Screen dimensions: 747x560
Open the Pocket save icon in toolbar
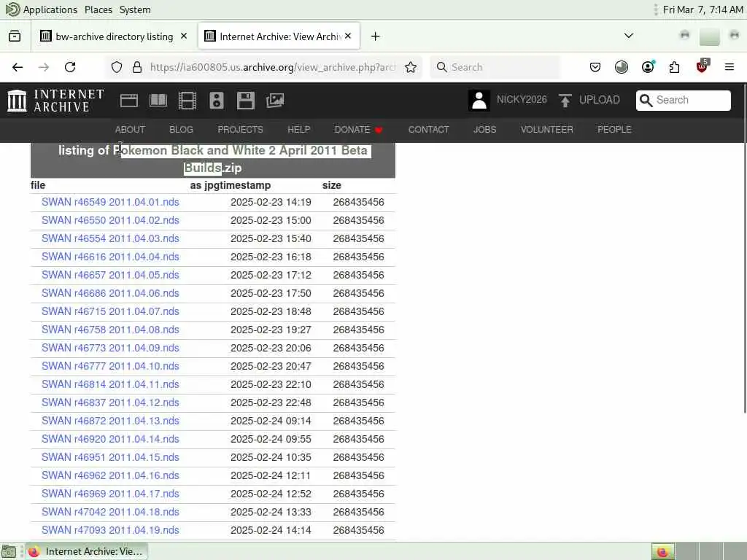[x=595, y=67]
